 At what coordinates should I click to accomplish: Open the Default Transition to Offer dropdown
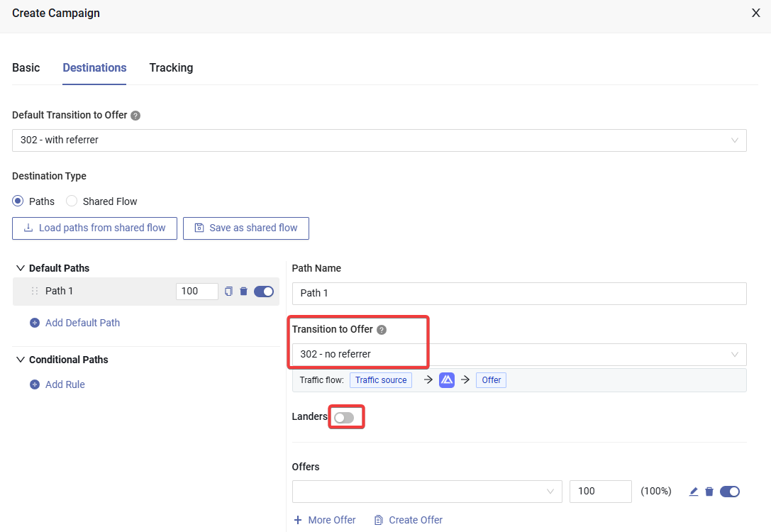click(379, 140)
